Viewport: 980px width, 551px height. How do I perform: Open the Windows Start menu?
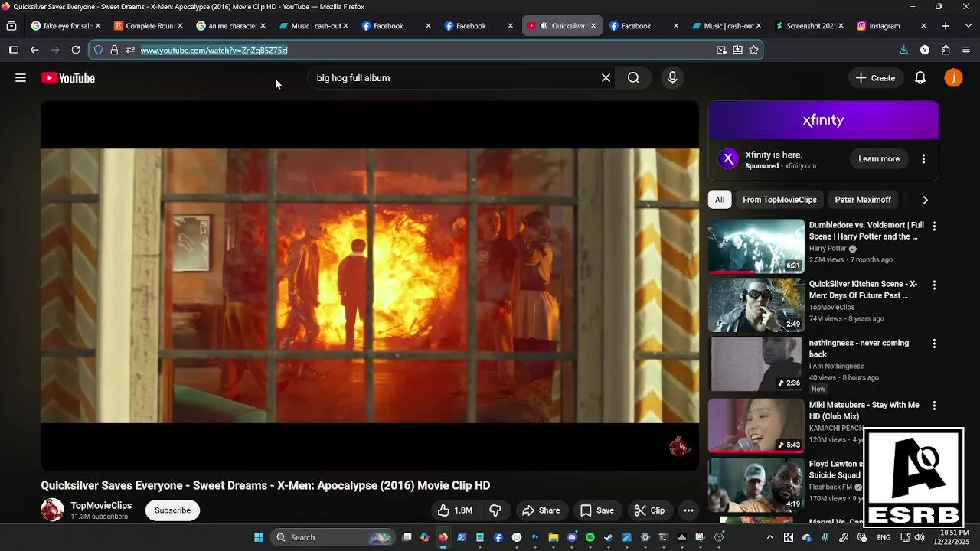tap(259, 537)
